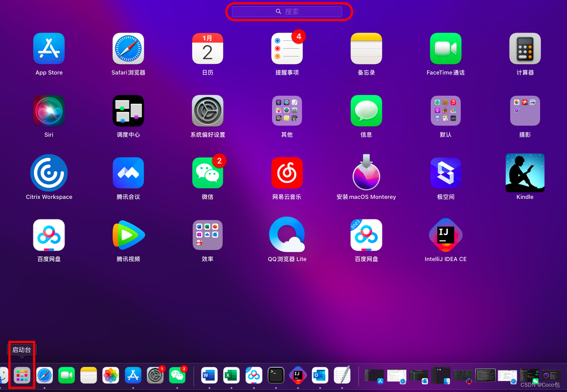
Task: Open the 默认 app folder
Action: point(446,111)
